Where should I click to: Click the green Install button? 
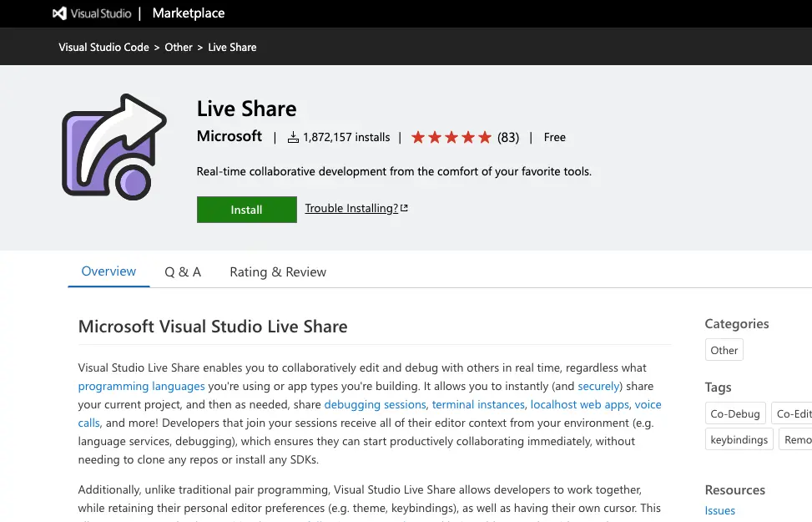point(247,210)
